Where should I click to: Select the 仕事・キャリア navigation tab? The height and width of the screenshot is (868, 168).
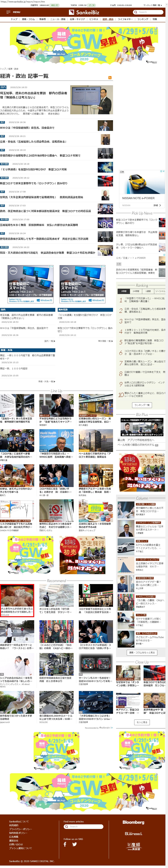click(x=77, y=19)
